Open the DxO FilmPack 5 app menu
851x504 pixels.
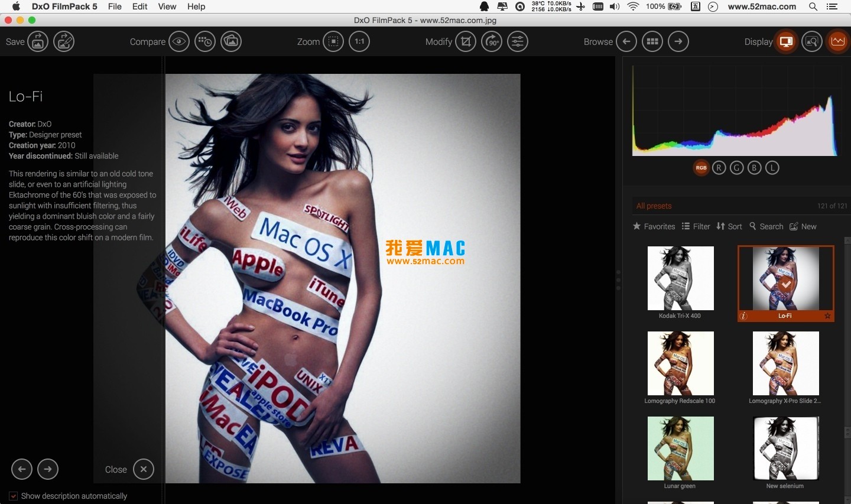tap(64, 6)
